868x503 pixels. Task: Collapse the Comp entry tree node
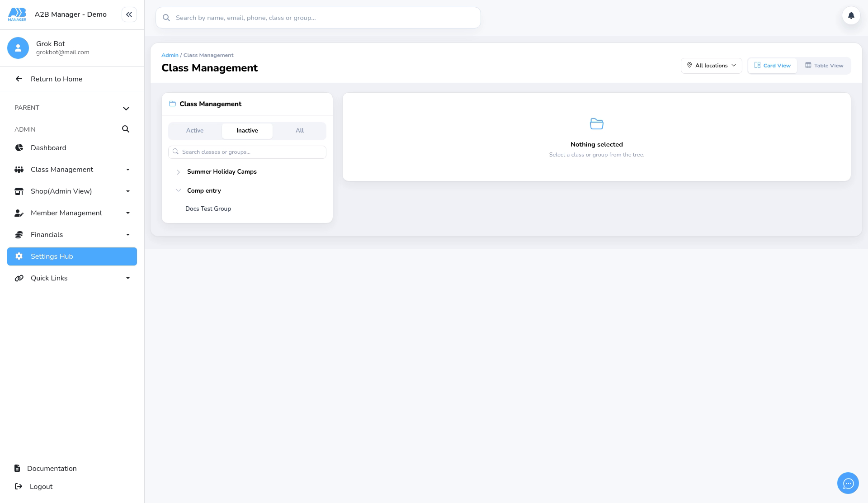(178, 190)
